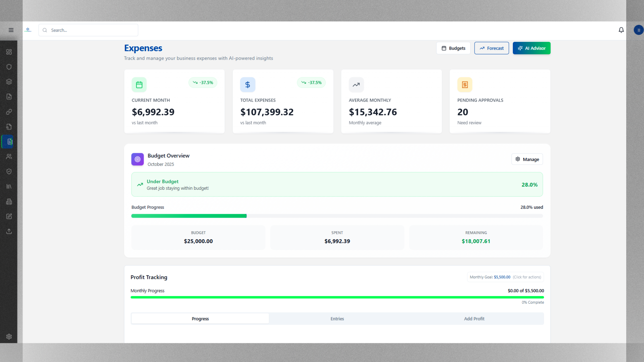Viewport: 644px width, 362px height.
Task: Select the team members icon in sidebar
Action: (x=9, y=157)
